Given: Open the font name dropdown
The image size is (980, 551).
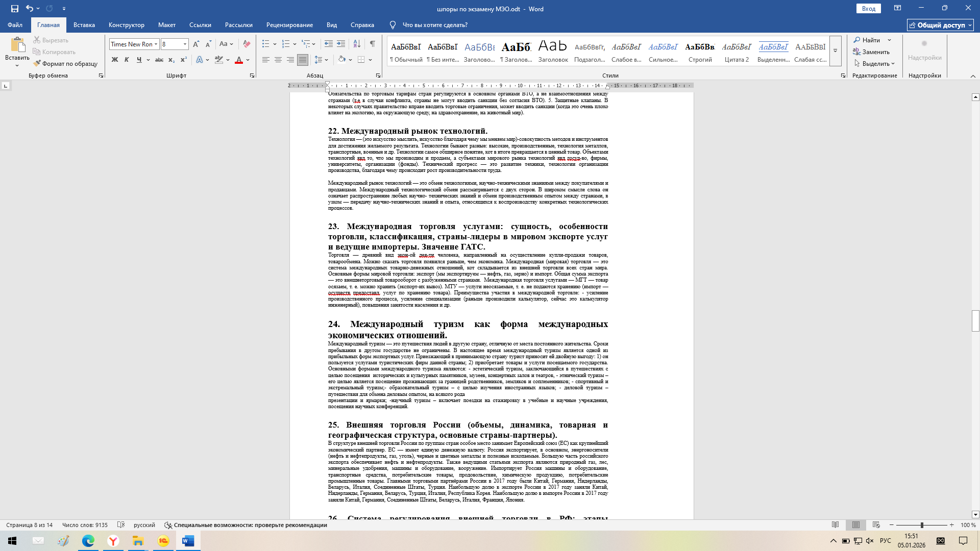Looking at the screenshot, I should [156, 44].
